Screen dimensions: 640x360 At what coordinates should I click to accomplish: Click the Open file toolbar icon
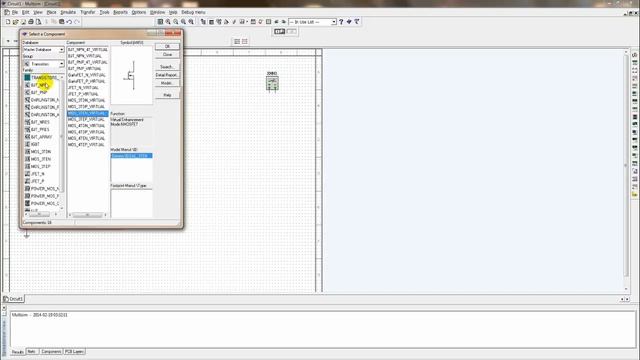(x=16, y=22)
